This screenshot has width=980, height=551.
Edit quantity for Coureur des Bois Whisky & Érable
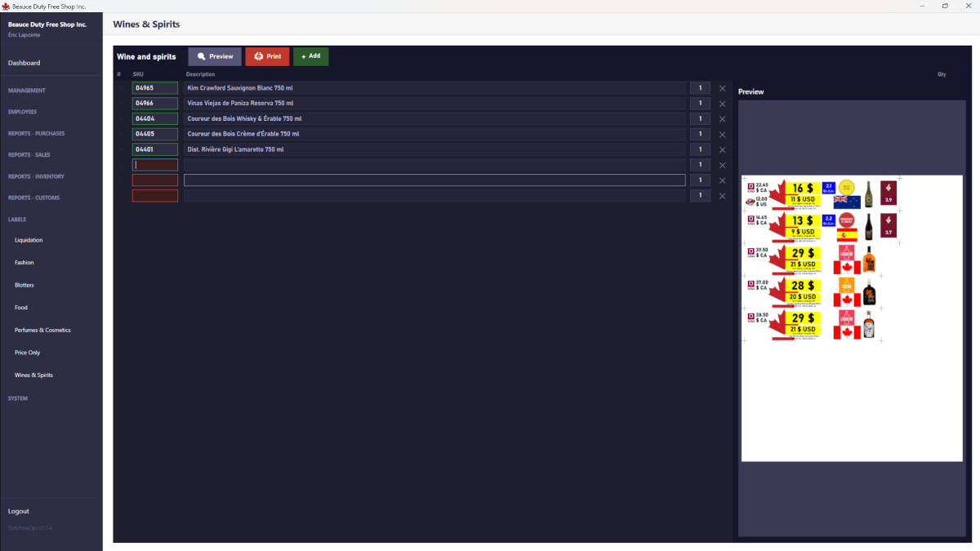click(x=700, y=119)
